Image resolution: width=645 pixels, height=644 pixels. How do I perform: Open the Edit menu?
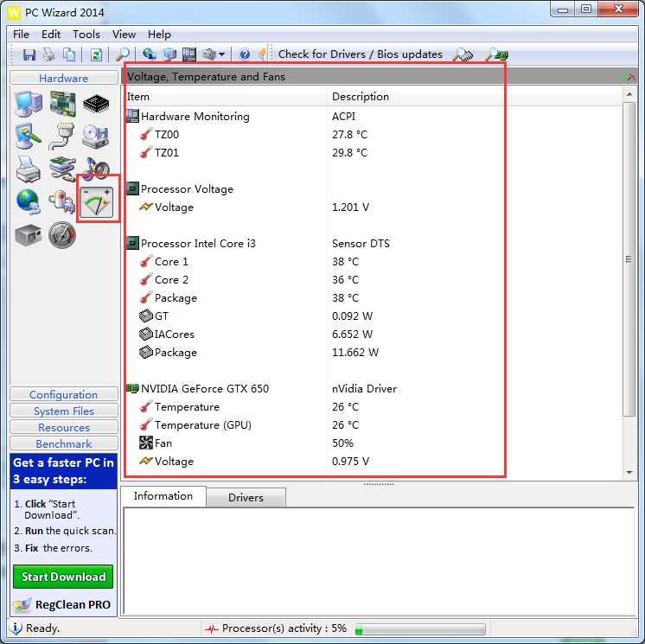click(51, 34)
